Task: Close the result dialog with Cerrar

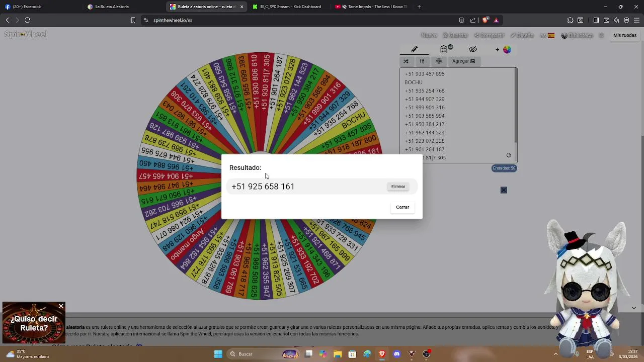Action: [403, 207]
